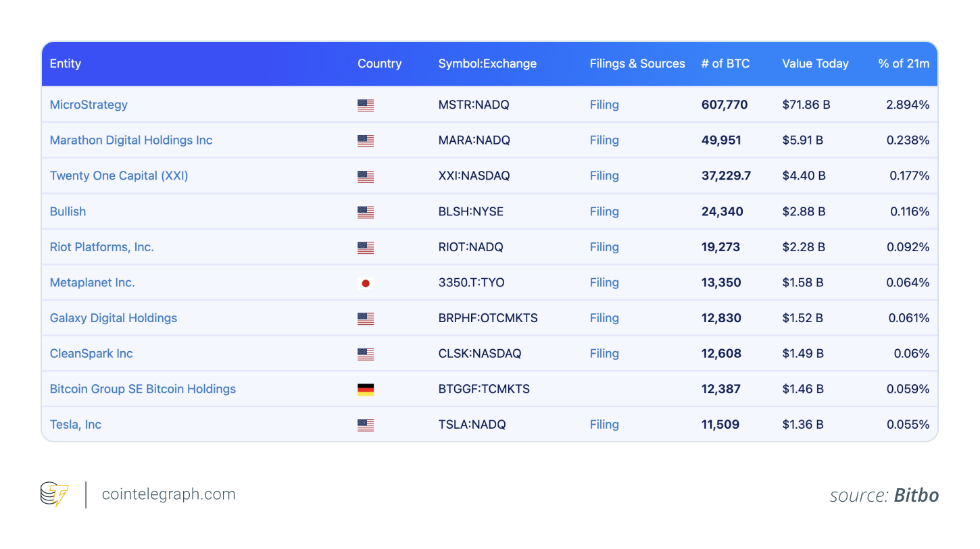The image size is (980, 549).
Task: Click the Filing link for Tesla, Inc
Action: [604, 425]
